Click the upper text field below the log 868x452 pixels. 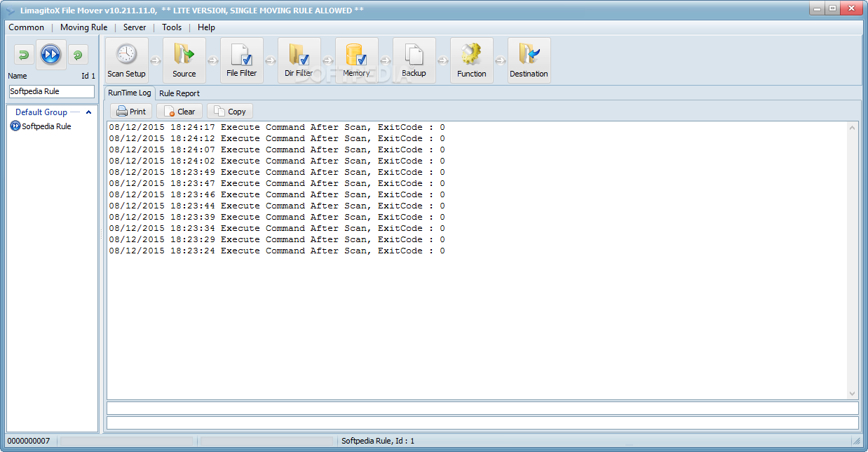482,408
